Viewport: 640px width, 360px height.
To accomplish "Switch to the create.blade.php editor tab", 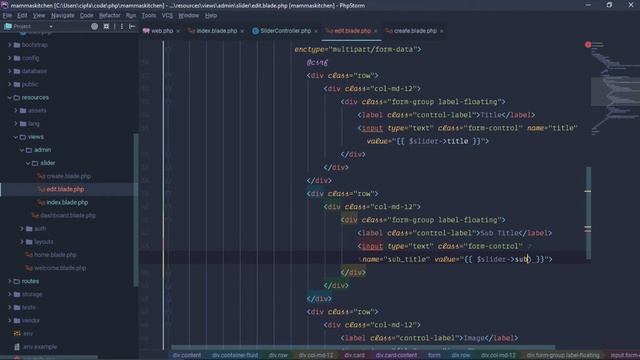I will (x=415, y=31).
